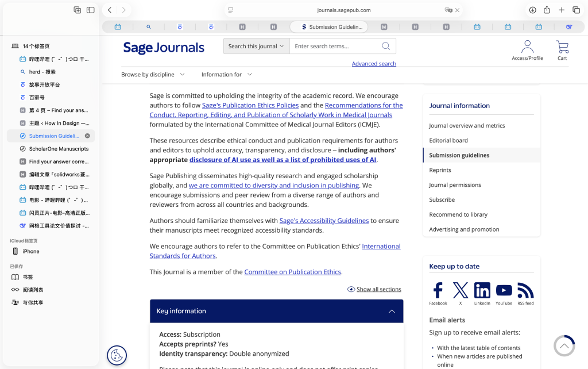
Task: Collapse the Key information section
Action: pos(392,311)
